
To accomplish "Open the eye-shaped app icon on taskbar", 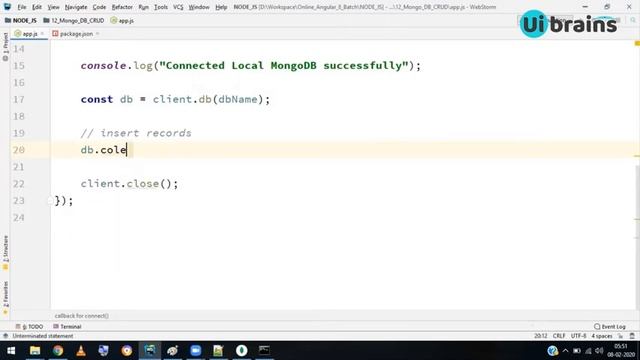I will (173, 351).
